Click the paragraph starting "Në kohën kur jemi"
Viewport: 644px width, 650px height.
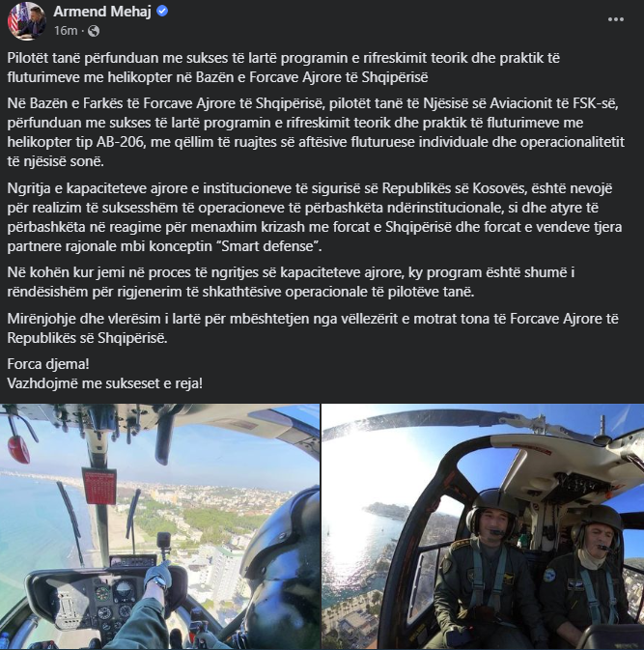[x=291, y=282]
